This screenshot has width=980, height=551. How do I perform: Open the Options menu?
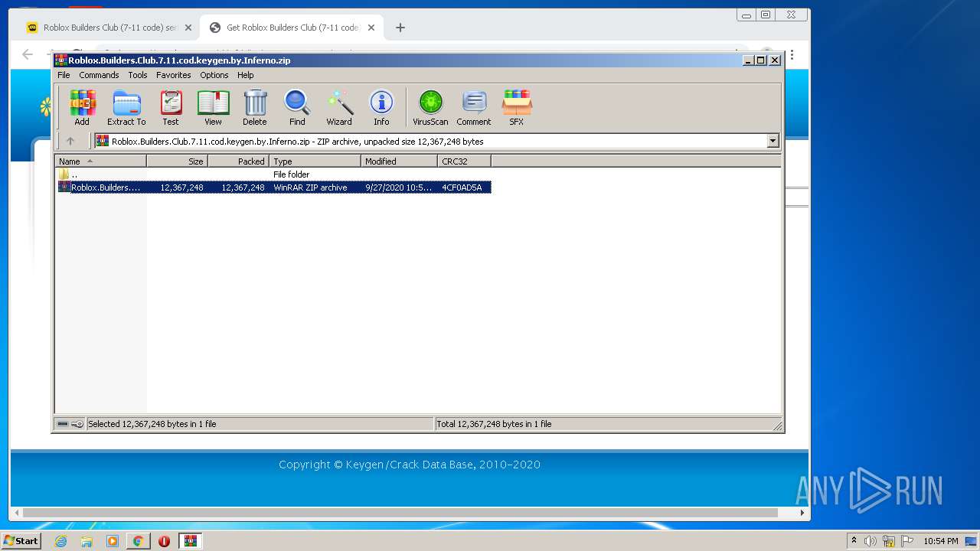pos(214,75)
